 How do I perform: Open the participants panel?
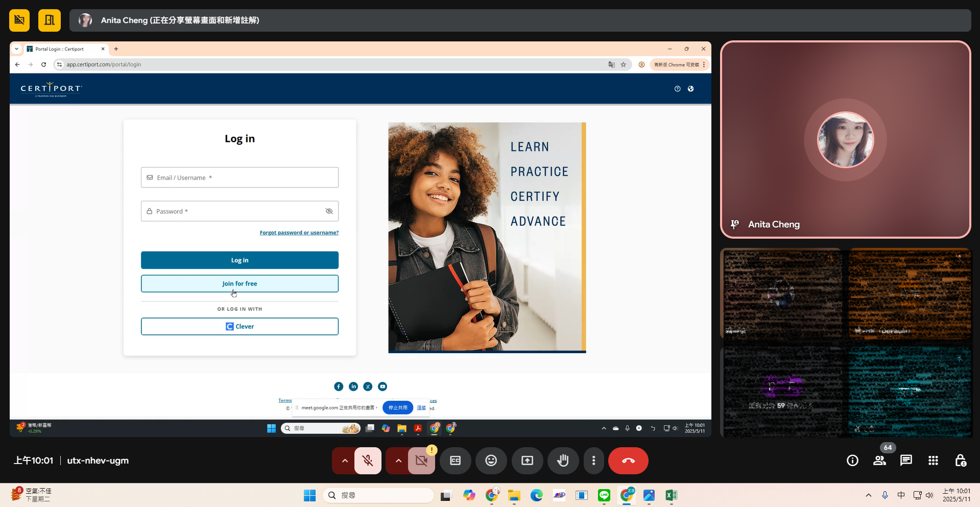click(x=879, y=460)
